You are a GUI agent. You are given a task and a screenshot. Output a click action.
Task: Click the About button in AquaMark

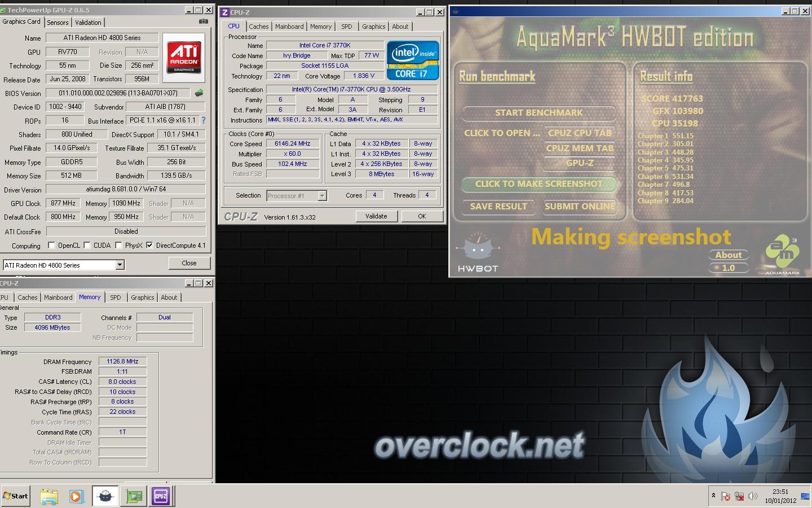(729, 255)
